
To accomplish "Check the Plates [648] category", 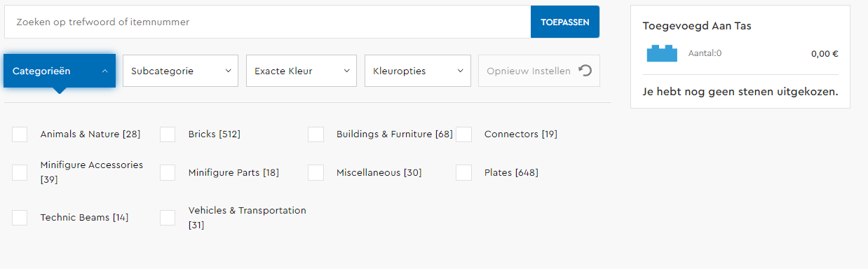I will point(463,173).
